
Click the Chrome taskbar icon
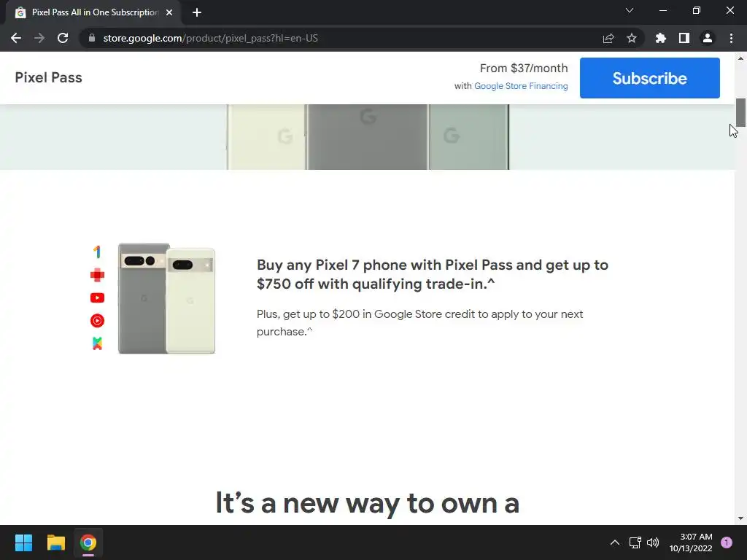[88, 542]
